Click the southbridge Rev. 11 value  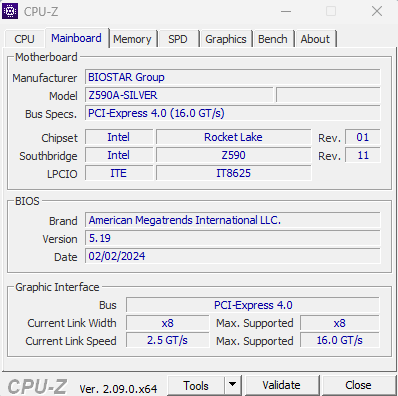click(x=362, y=155)
